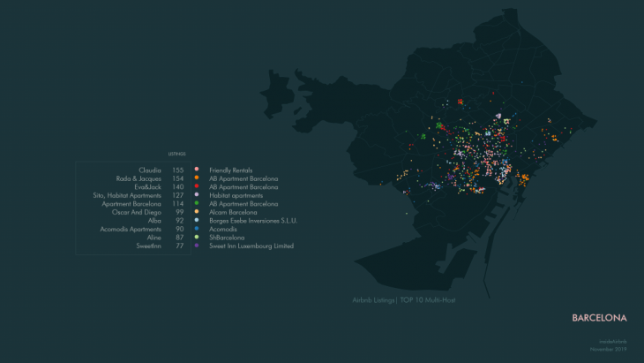Click the Friendly Rentals company label
644x363 pixels.
click(230, 170)
